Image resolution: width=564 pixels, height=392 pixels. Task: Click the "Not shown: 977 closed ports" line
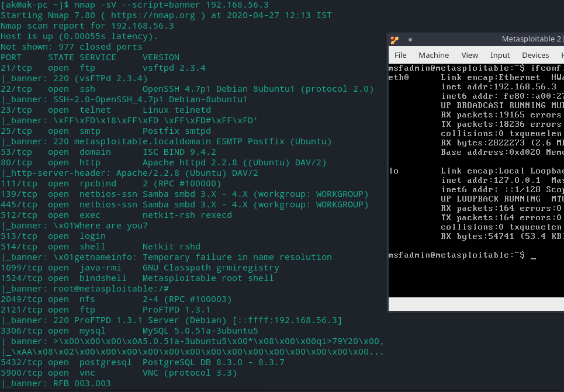click(71, 47)
